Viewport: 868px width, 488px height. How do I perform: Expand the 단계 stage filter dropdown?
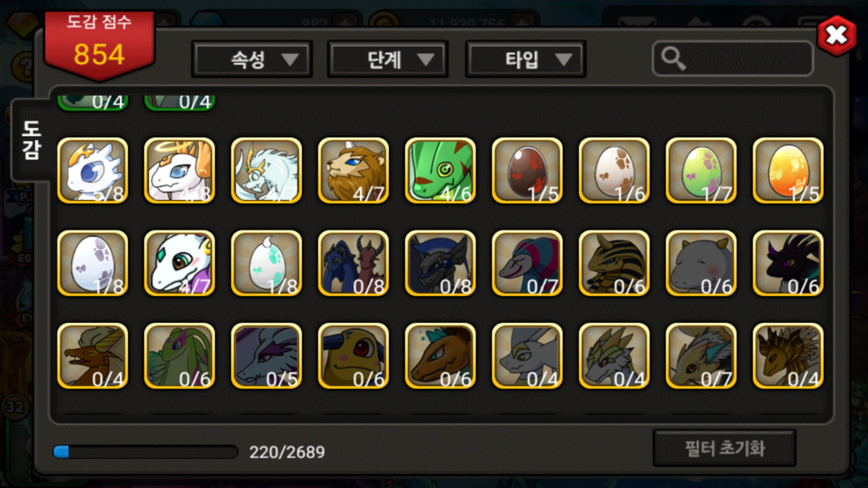[x=387, y=59]
